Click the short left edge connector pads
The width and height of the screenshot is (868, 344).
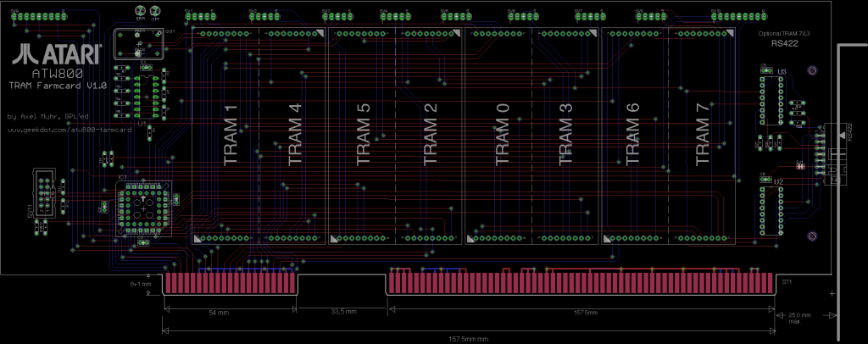(x=231, y=283)
